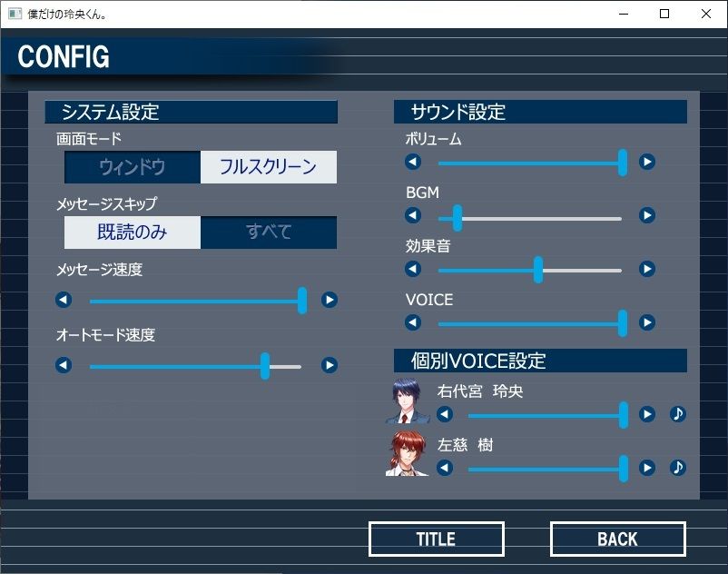Play 左慈 樹 voice sample note icon

click(678, 468)
